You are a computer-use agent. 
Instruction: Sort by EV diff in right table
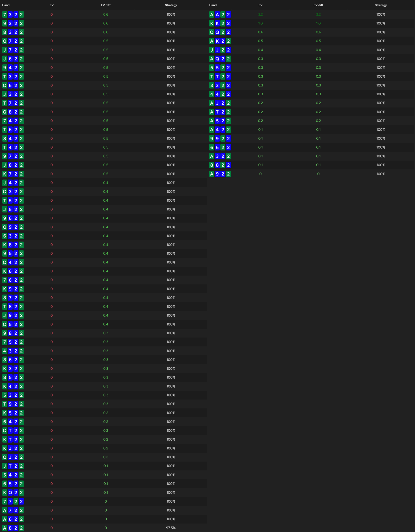(x=318, y=5)
